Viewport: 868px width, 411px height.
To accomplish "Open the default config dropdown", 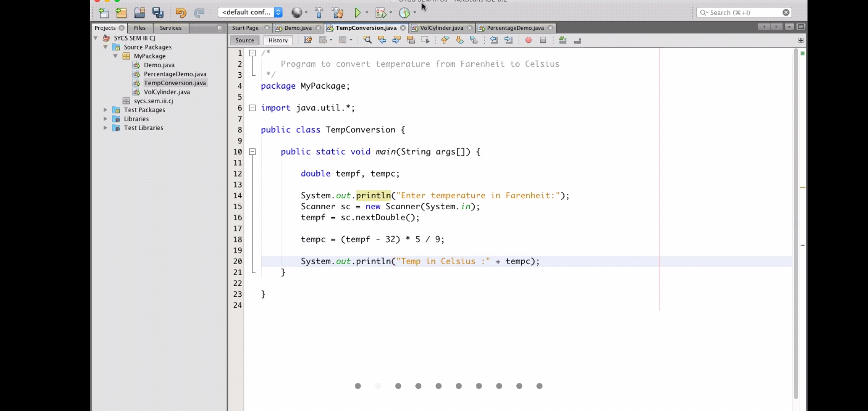I will (x=250, y=12).
